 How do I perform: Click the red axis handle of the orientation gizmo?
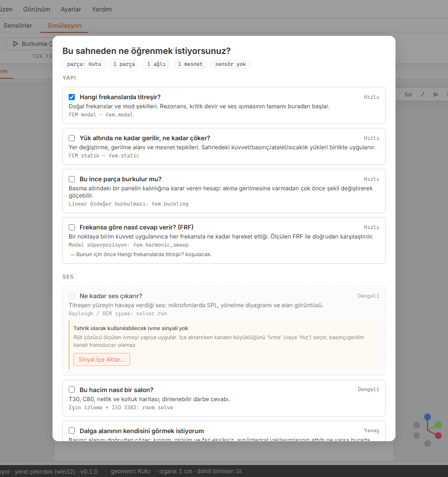tap(438, 436)
